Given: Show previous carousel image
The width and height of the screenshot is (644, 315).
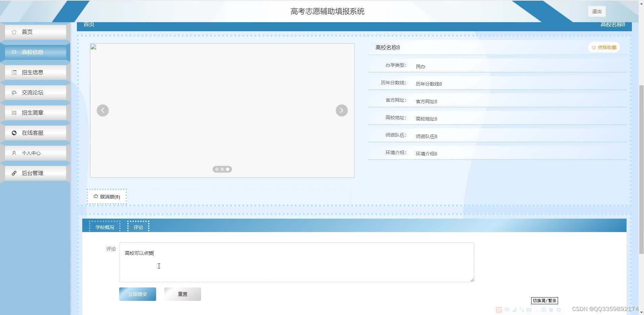Looking at the screenshot, I should coord(103,110).
